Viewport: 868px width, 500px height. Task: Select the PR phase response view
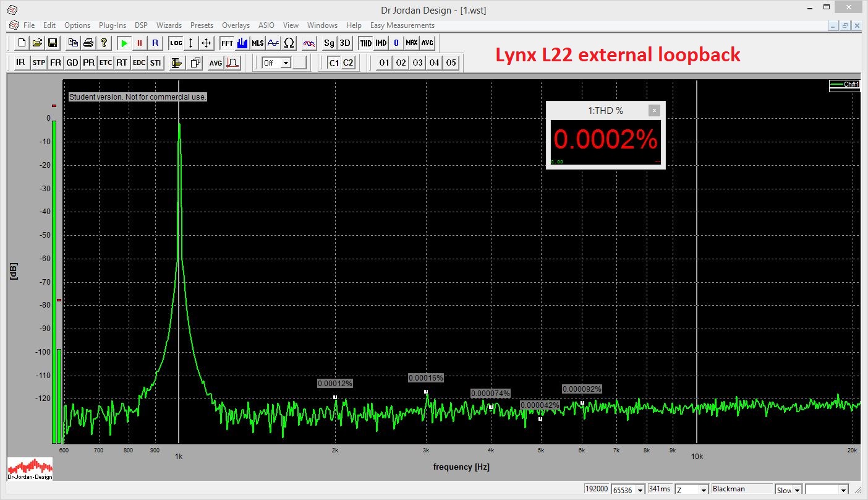89,62
